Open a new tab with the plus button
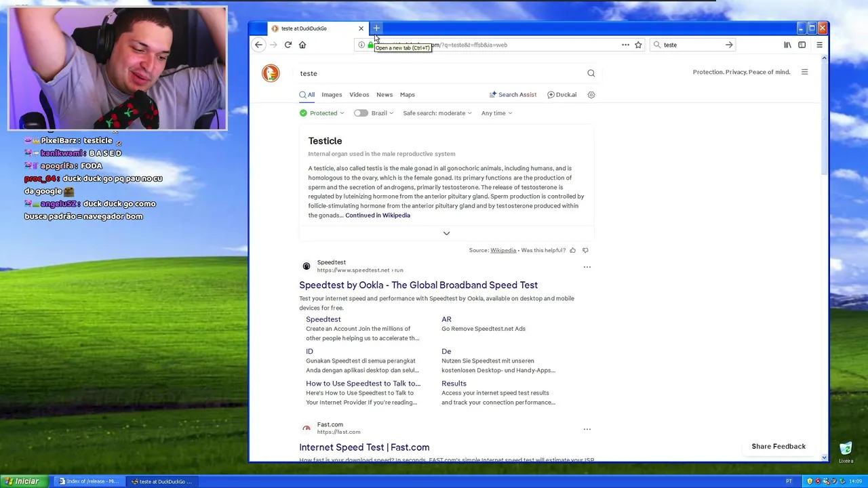The height and width of the screenshot is (488, 868). (376, 28)
